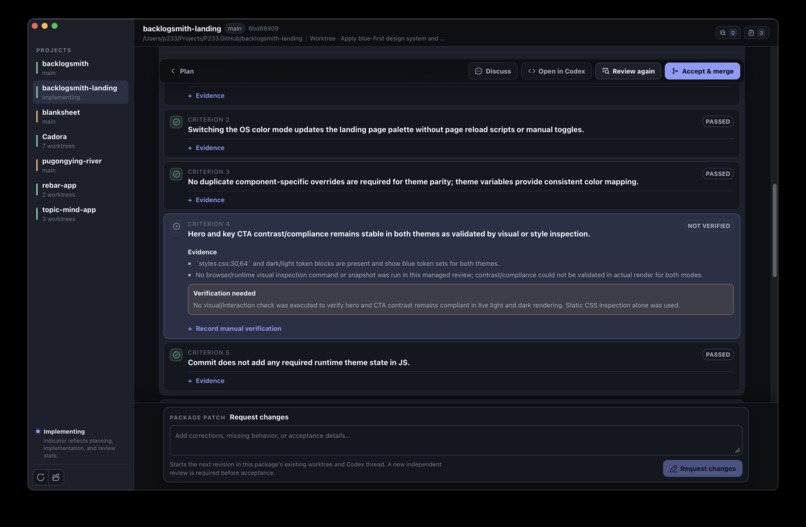Click the refresh icon in sidebar footer
This screenshot has width=806, height=527.
[x=41, y=477]
